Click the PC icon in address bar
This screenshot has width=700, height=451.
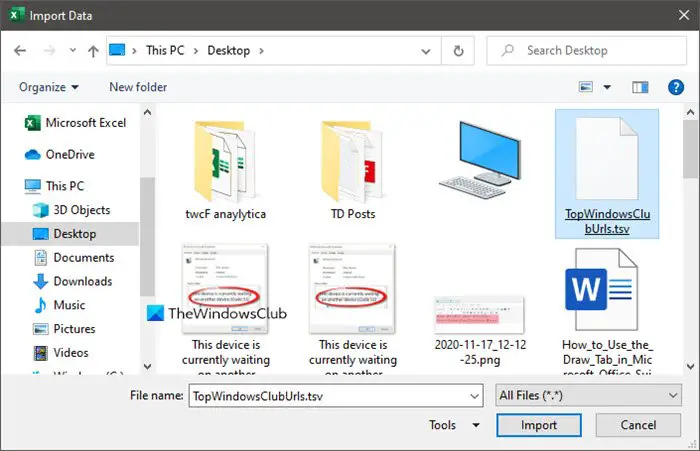(117, 50)
